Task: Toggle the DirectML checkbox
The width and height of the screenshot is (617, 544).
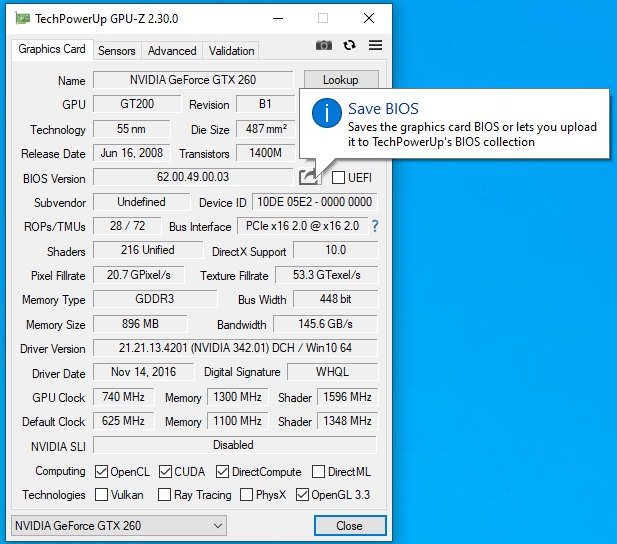Action: 318,472
